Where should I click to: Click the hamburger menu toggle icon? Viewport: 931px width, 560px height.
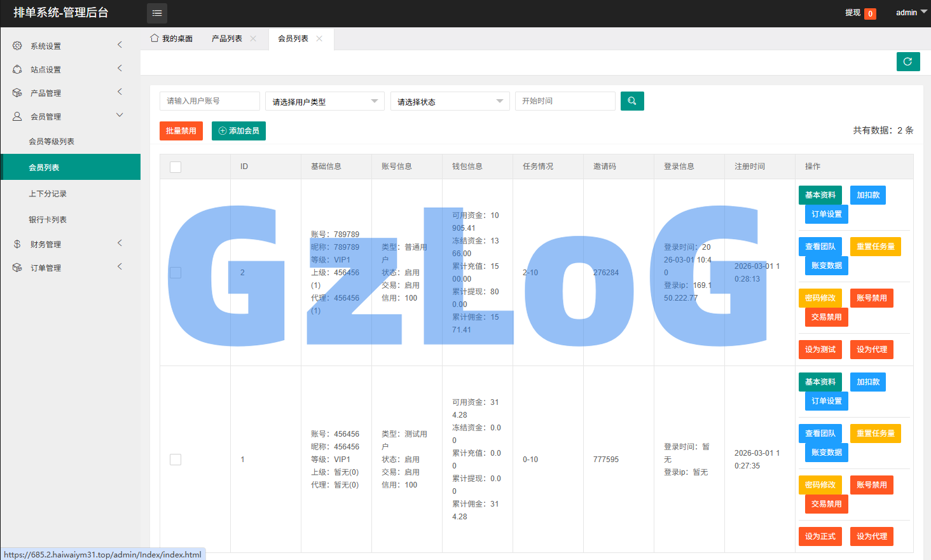click(x=157, y=13)
